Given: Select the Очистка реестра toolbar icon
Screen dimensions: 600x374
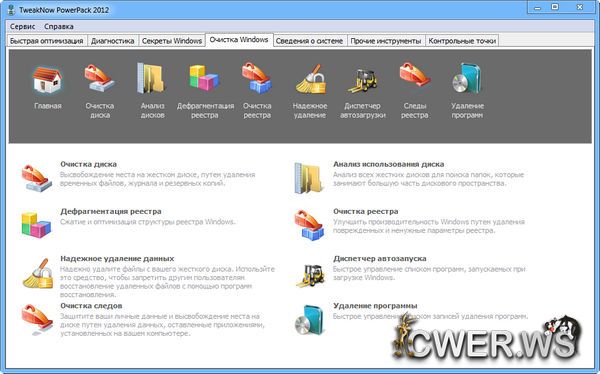Looking at the screenshot, I should (x=257, y=78).
